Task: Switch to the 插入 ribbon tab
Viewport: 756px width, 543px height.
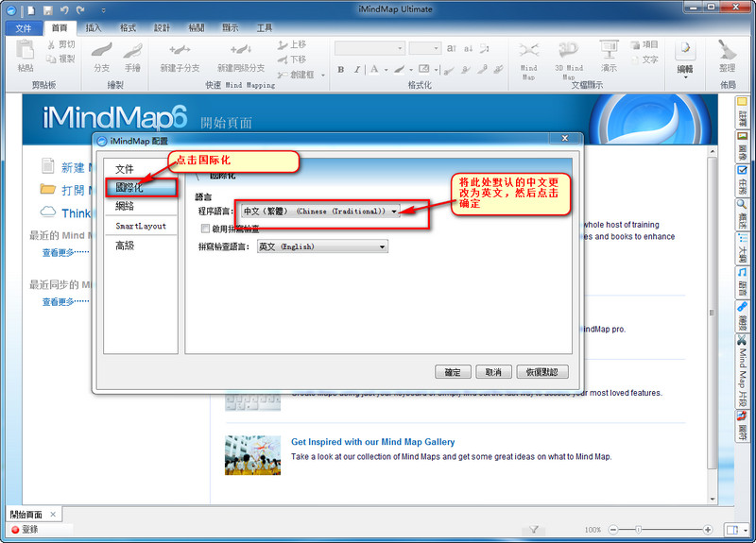Action: [94, 28]
